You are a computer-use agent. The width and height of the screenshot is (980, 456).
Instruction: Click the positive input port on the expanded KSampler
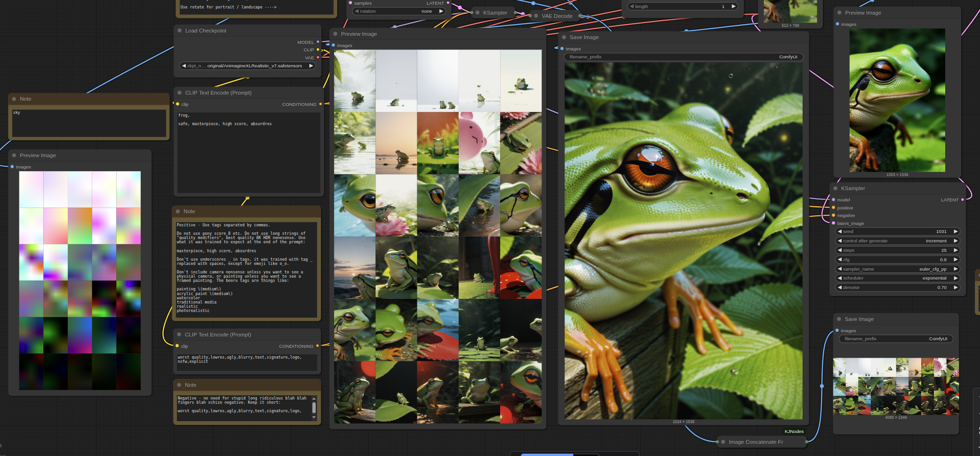point(833,208)
